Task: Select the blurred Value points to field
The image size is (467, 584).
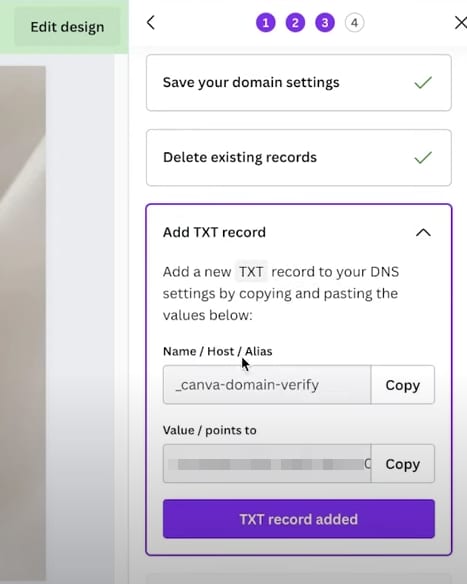Action: click(x=267, y=464)
